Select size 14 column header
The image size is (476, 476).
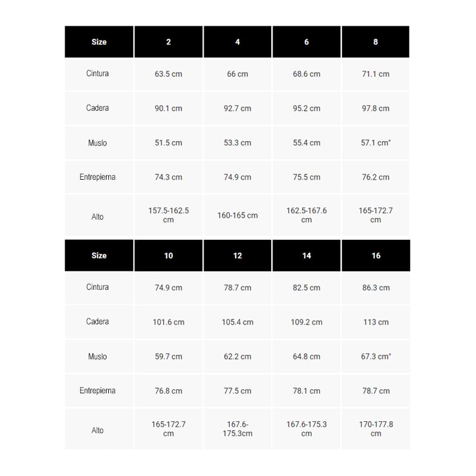[x=306, y=256]
